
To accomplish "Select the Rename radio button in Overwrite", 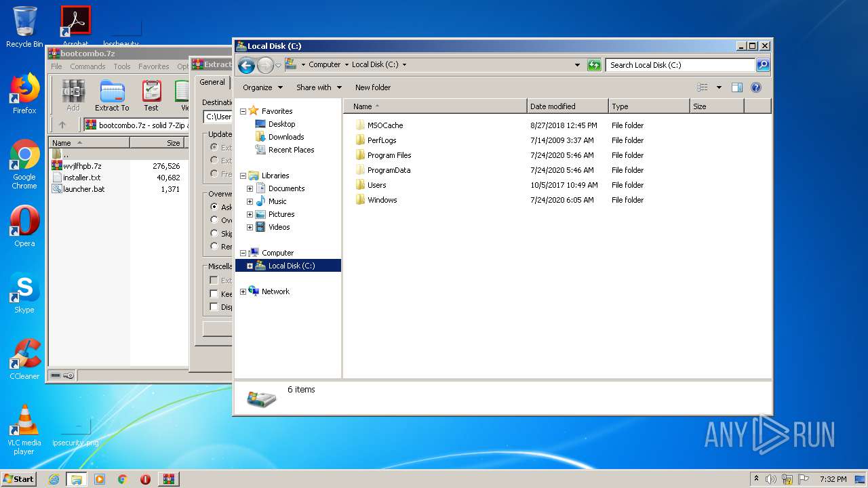I will (x=214, y=246).
